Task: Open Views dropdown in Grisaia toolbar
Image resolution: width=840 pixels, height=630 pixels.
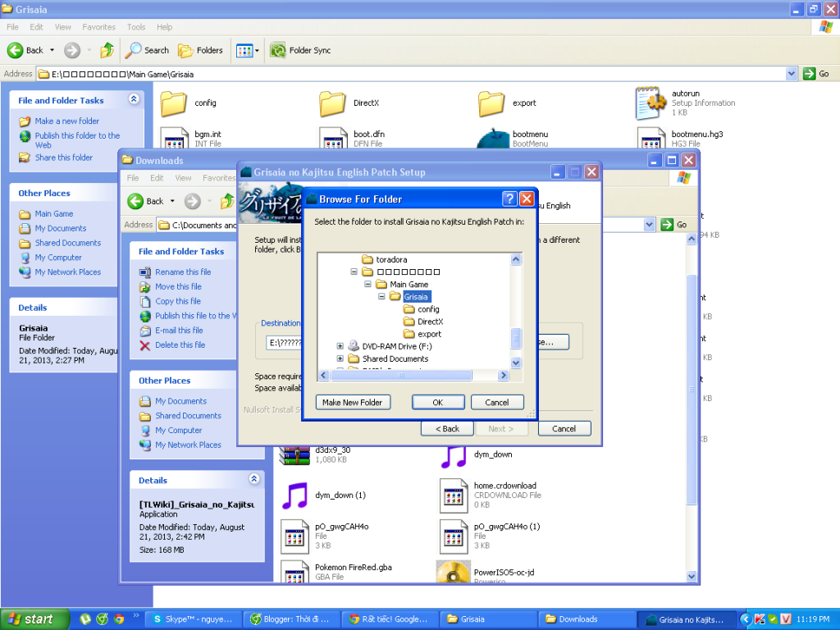Action: coord(248,50)
